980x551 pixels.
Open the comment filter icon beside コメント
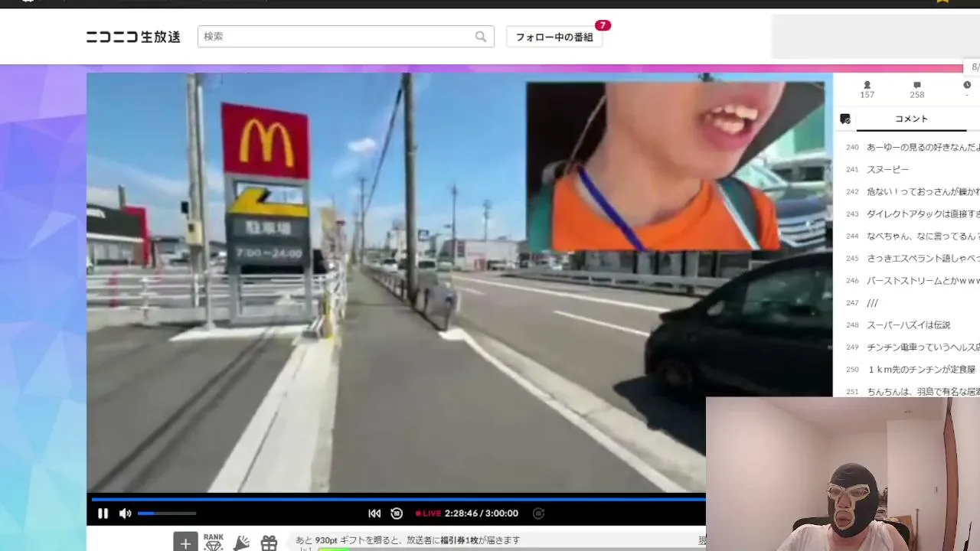[845, 119]
